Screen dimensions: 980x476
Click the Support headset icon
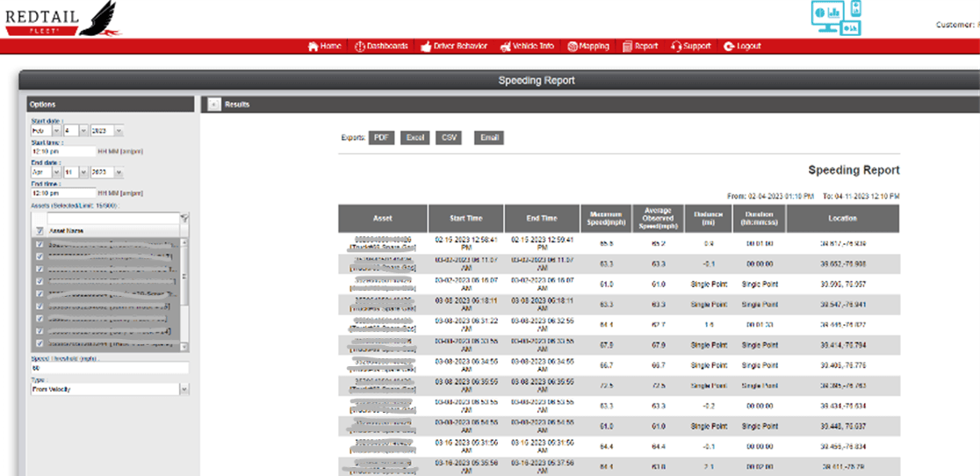(676, 47)
